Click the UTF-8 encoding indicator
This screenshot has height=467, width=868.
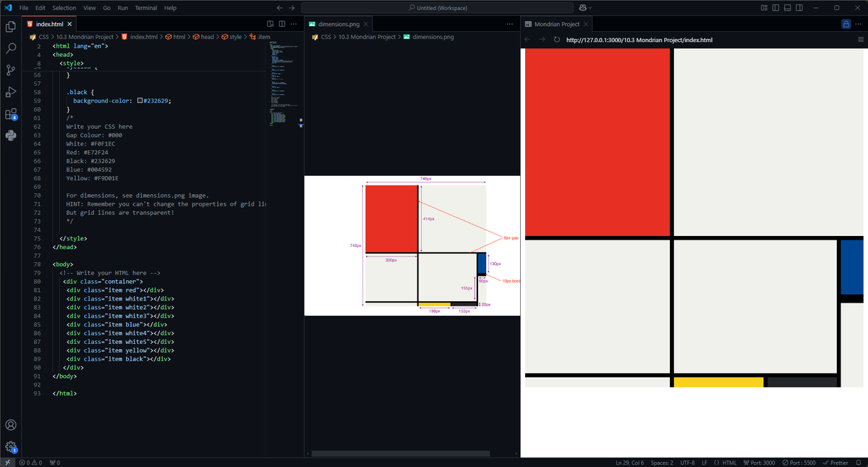pos(687,462)
